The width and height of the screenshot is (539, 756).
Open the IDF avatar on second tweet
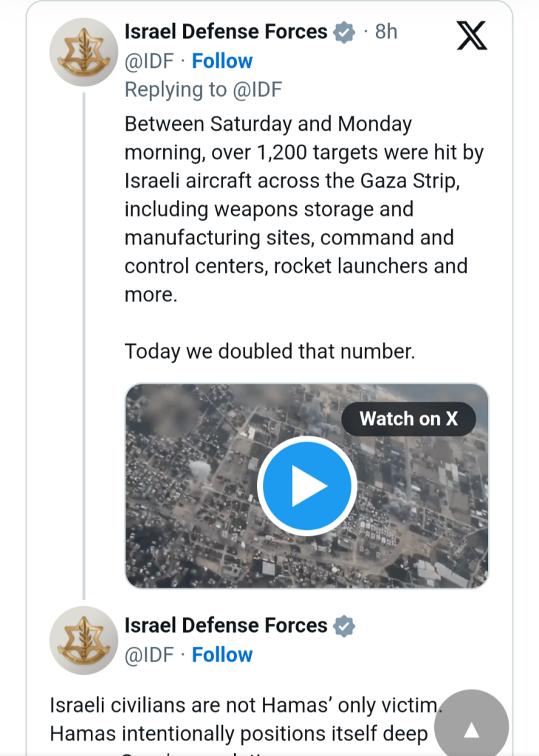(84, 640)
